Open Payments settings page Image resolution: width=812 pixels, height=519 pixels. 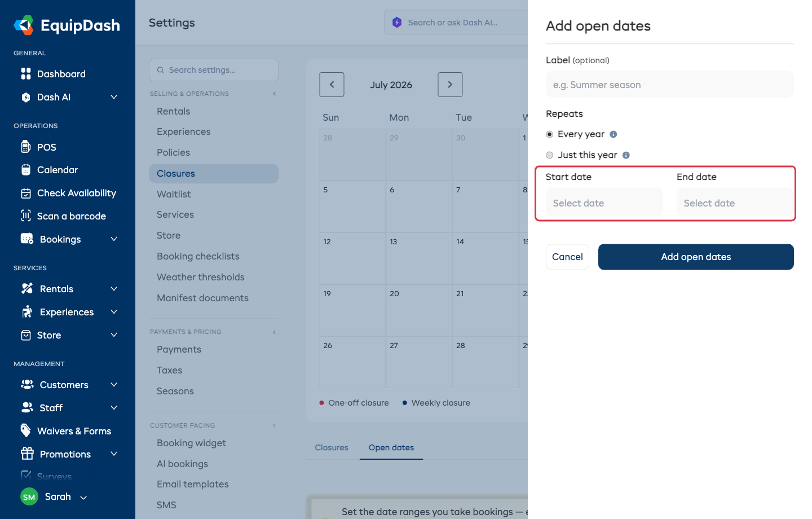click(x=179, y=349)
